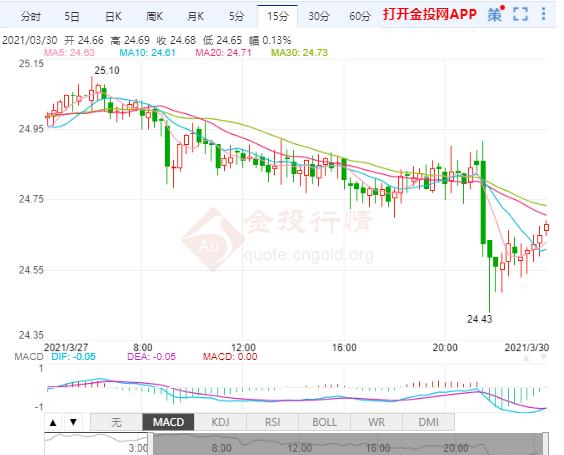
Task: Click the black down arrow indicator button
Action: pyautogui.click(x=73, y=422)
